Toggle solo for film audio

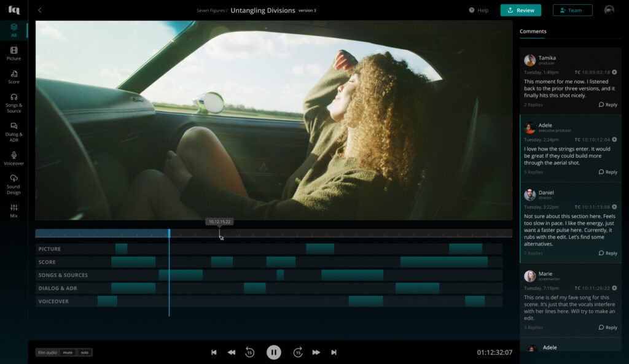point(85,352)
